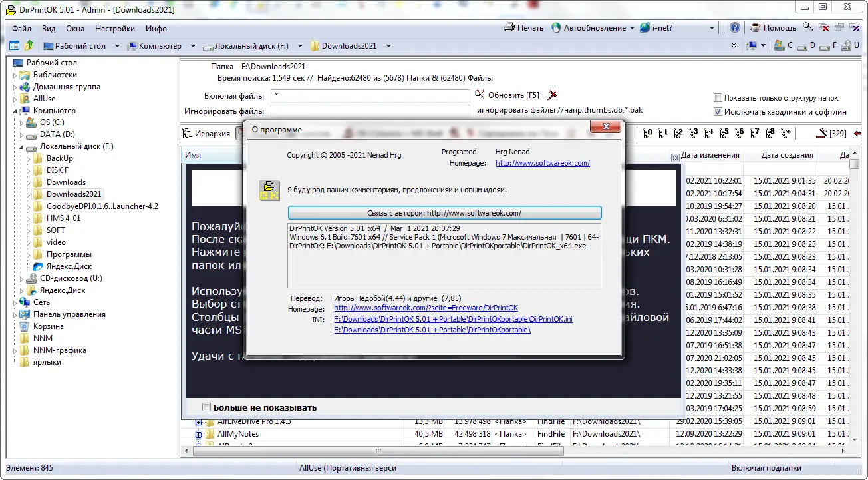This screenshot has width=868, height=480.
Task: Click the 'Игнорировать файлы' input field
Action: [370, 111]
